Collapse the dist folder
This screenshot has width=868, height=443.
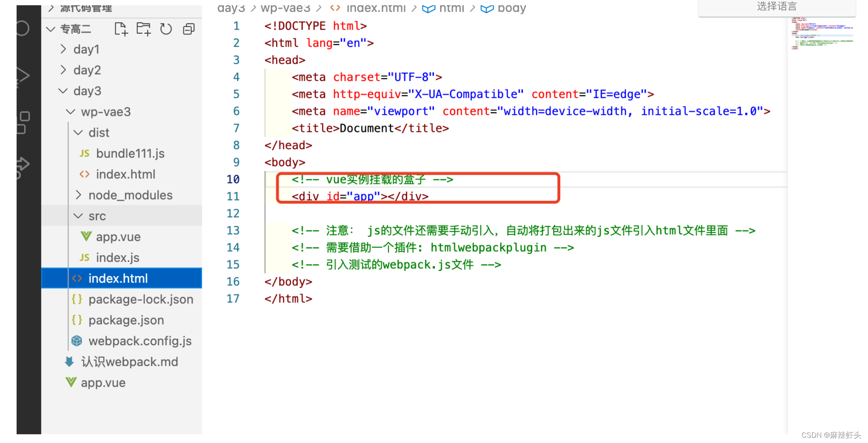point(78,132)
